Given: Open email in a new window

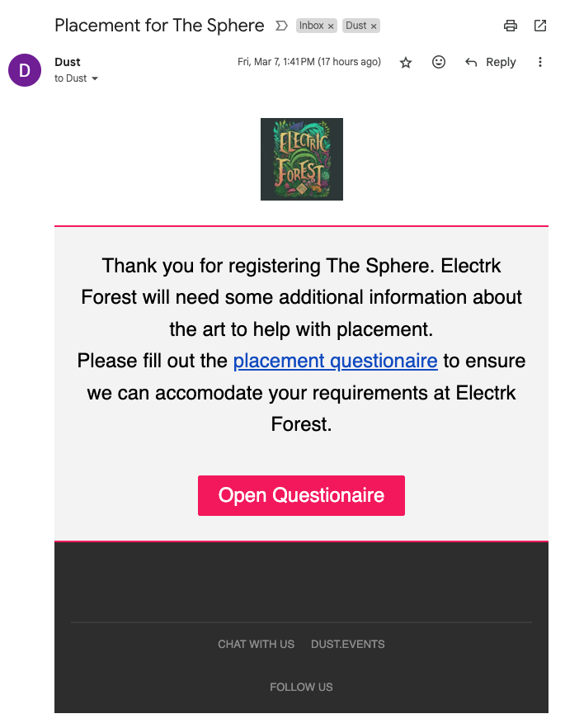Looking at the screenshot, I should click(x=540, y=26).
